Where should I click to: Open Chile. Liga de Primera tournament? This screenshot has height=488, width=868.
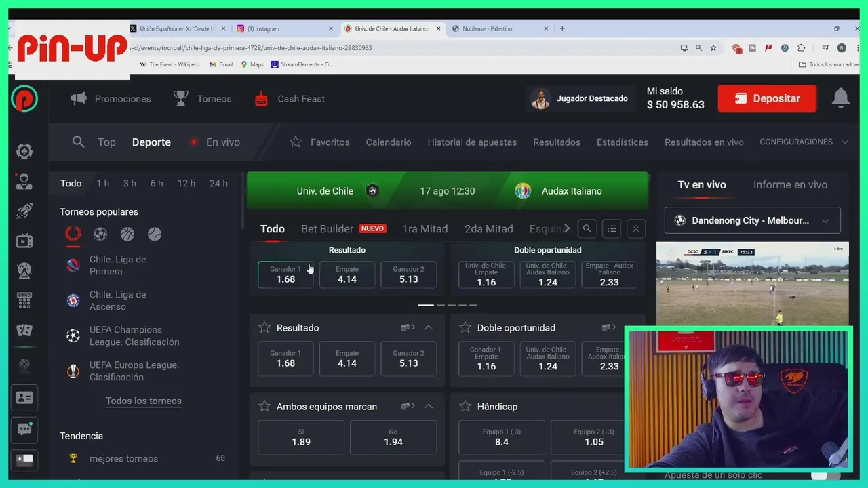click(x=117, y=265)
